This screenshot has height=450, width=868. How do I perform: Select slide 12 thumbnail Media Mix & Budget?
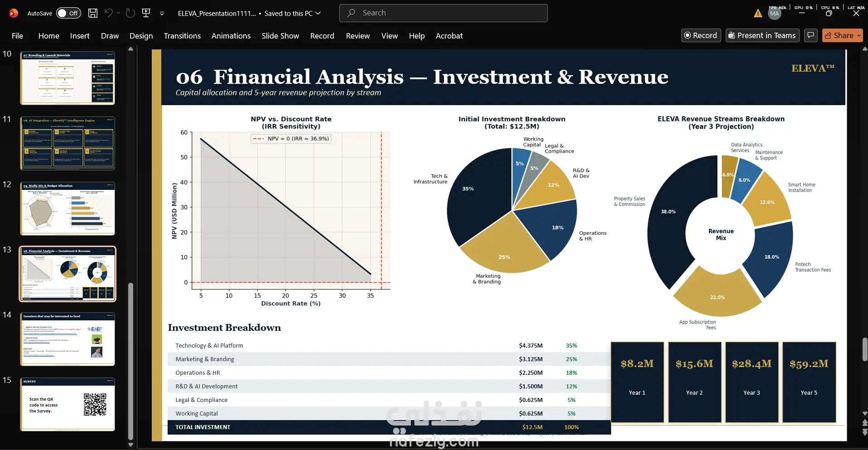(x=68, y=208)
